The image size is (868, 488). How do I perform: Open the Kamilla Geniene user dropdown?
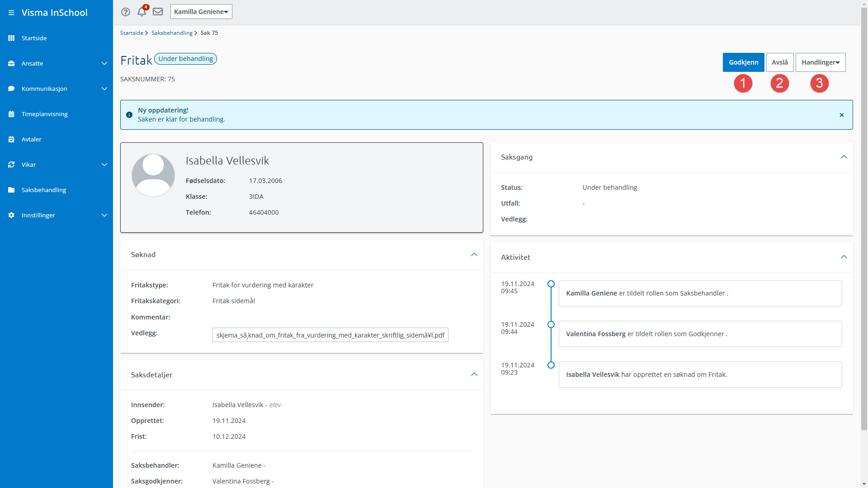pos(201,12)
